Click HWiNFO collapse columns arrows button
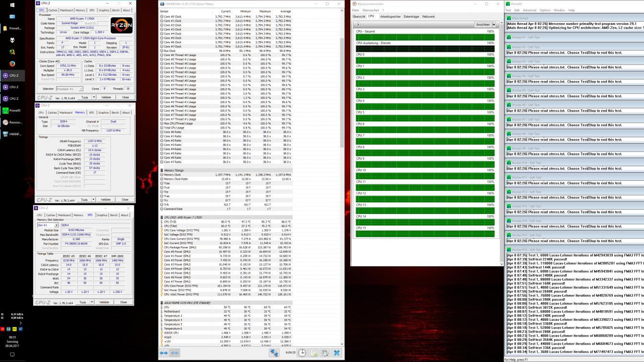 coord(175,353)
